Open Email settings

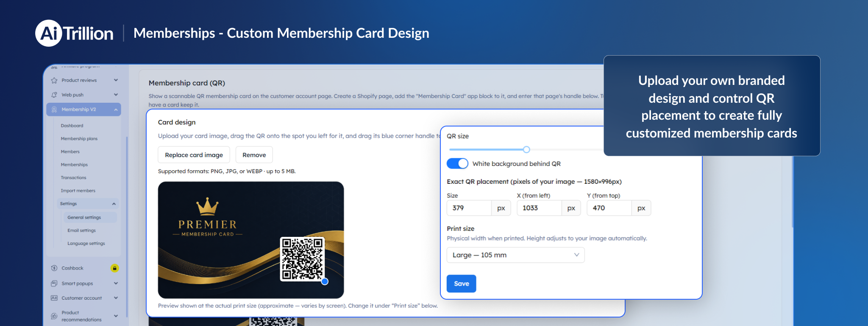click(82, 230)
